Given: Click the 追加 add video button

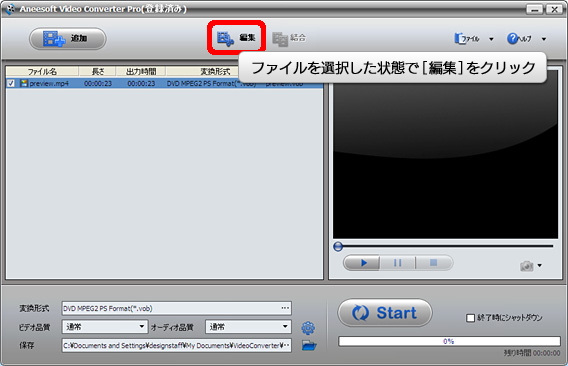Looking at the screenshot, I should [68, 39].
